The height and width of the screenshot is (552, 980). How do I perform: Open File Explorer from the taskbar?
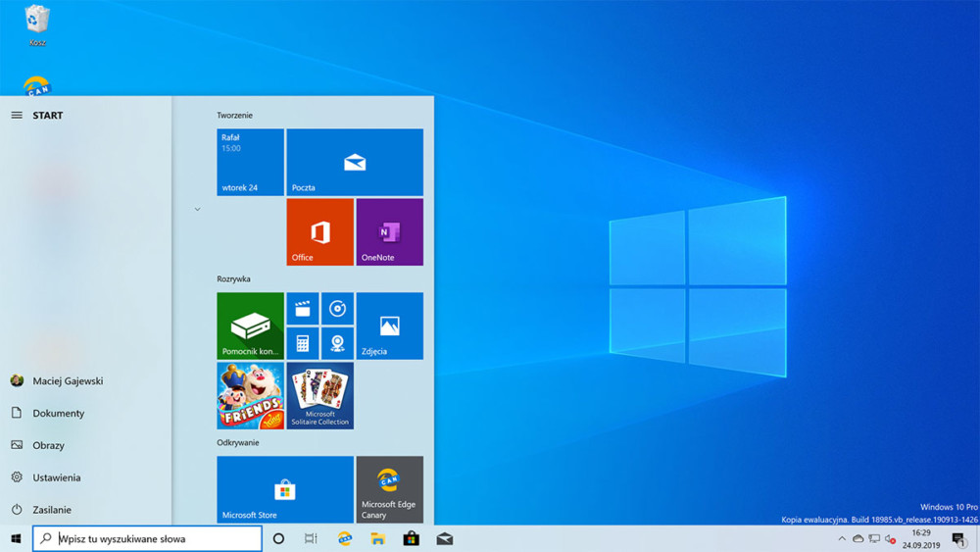(x=377, y=538)
